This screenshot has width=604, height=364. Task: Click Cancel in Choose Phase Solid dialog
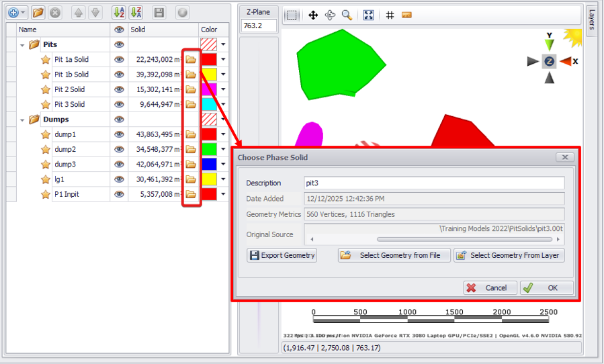click(490, 287)
